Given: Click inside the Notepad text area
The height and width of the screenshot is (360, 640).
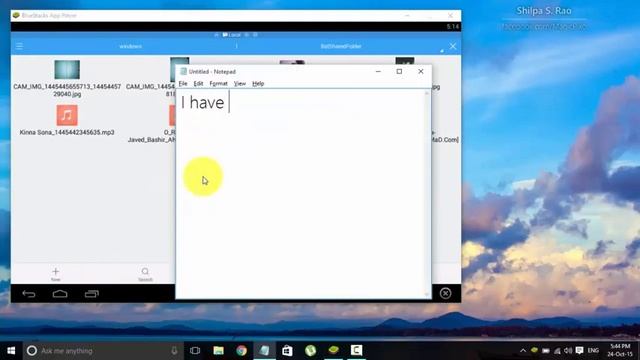Looking at the screenshot, I should (x=301, y=194).
